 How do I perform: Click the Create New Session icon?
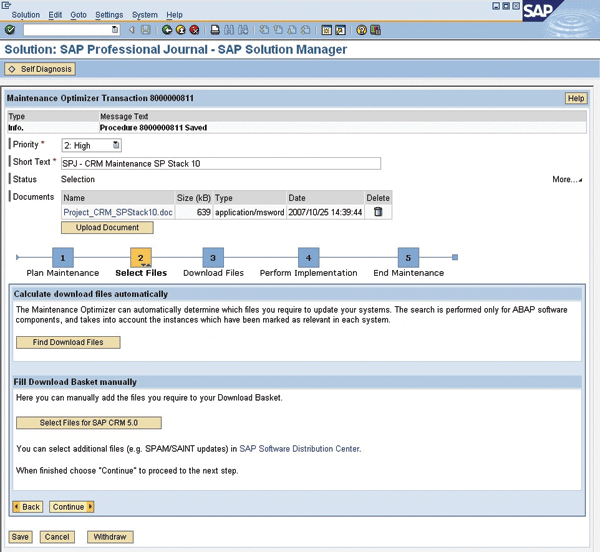pyautogui.click(x=326, y=30)
